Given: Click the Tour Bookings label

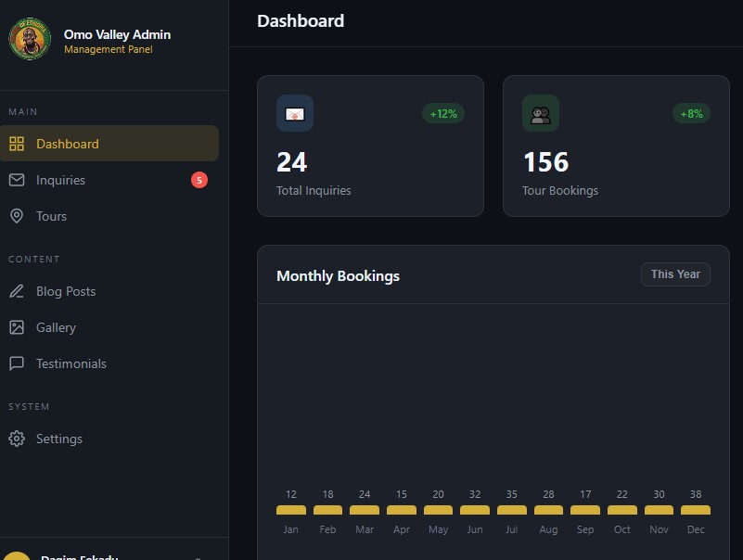Looking at the screenshot, I should point(560,190).
